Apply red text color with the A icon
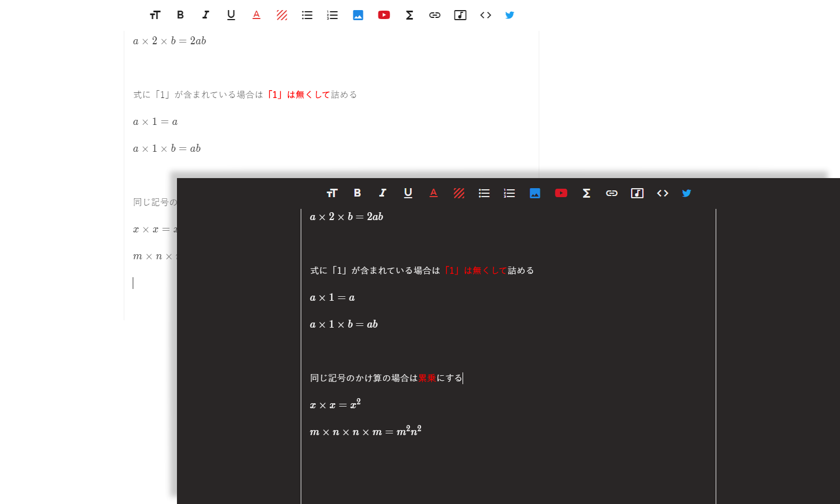Screen dimensions: 840x504 433,193
